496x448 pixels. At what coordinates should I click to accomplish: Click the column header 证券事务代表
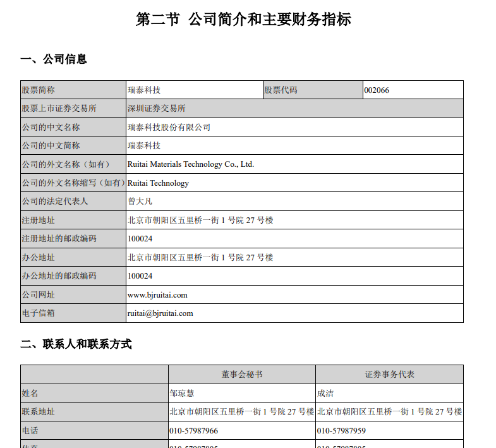pos(389,375)
